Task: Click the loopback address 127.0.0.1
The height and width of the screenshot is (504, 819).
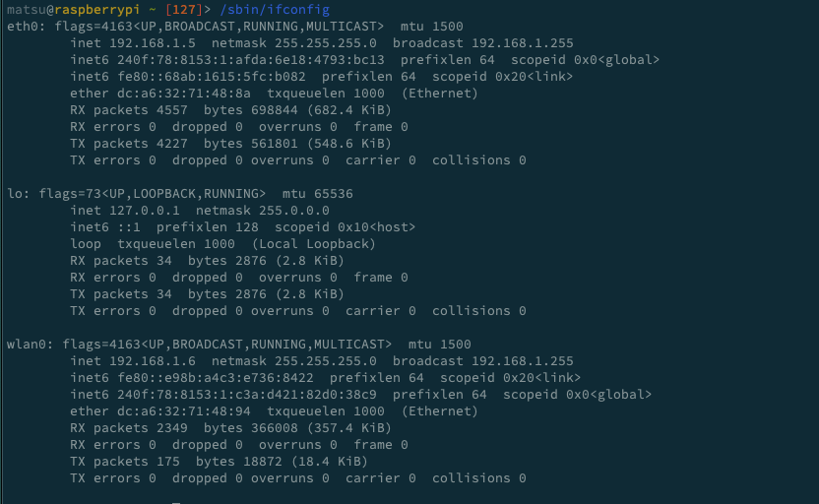Action: (145, 210)
